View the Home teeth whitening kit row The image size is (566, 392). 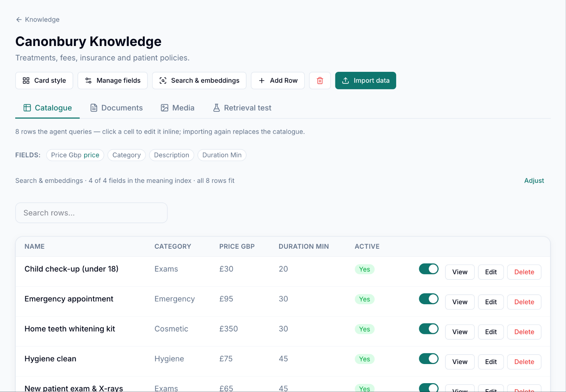coord(460,332)
